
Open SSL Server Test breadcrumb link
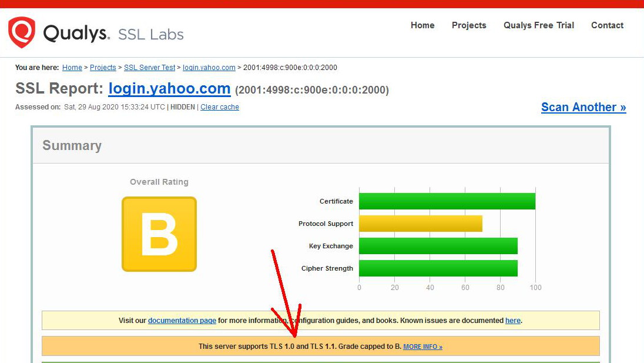[x=149, y=68]
